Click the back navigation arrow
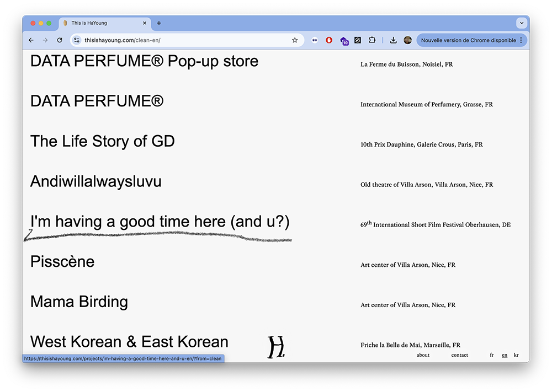552x392 pixels. click(x=31, y=40)
